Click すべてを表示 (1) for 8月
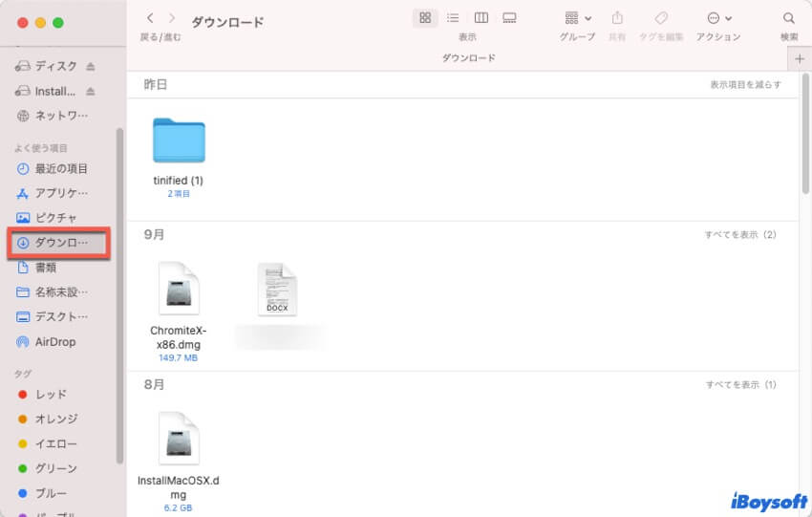Viewport: 812px width, 517px height. point(741,385)
